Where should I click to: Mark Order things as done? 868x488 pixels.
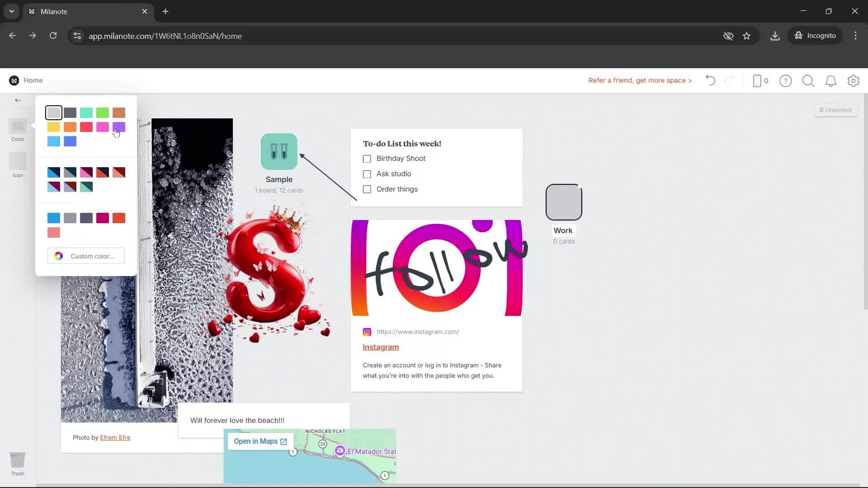coord(367,189)
